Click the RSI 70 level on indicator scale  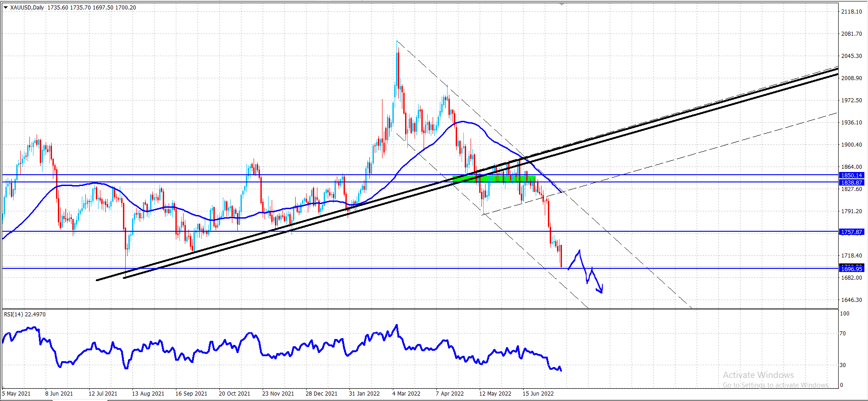843,334
